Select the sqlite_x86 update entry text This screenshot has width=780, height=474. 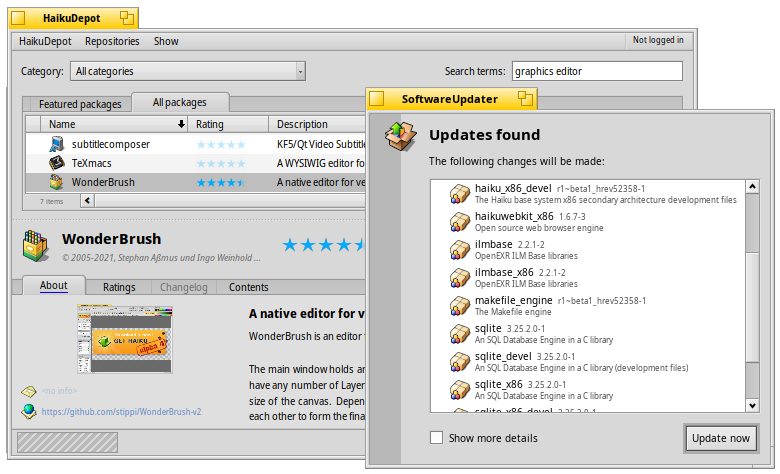coord(544,389)
